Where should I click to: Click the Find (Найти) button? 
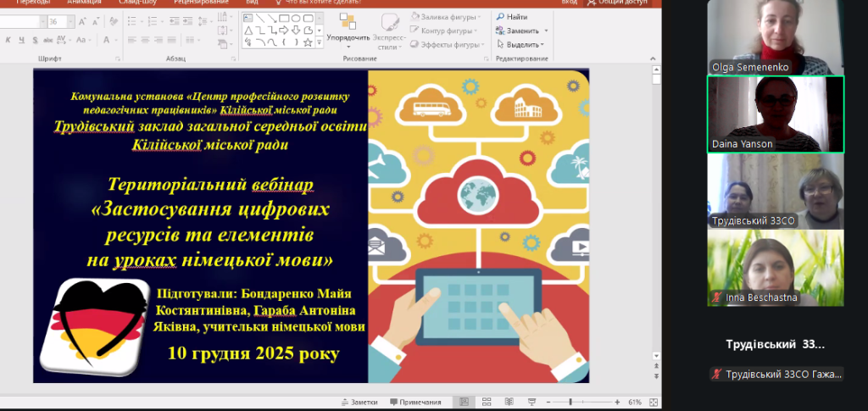point(517,17)
